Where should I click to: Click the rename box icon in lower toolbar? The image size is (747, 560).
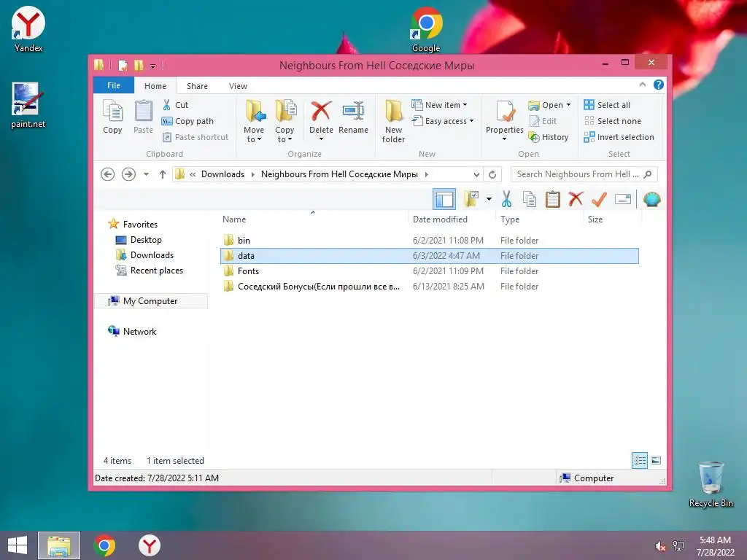[623, 199]
